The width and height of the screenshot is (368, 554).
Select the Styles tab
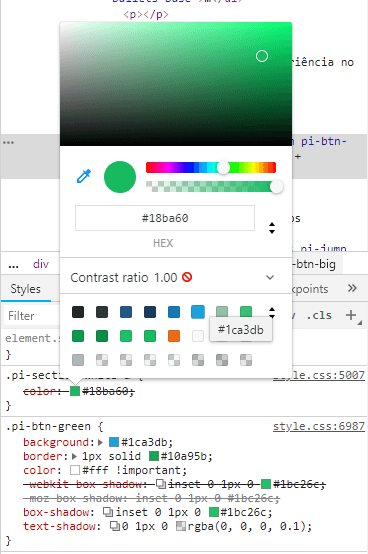click(25, 289)
